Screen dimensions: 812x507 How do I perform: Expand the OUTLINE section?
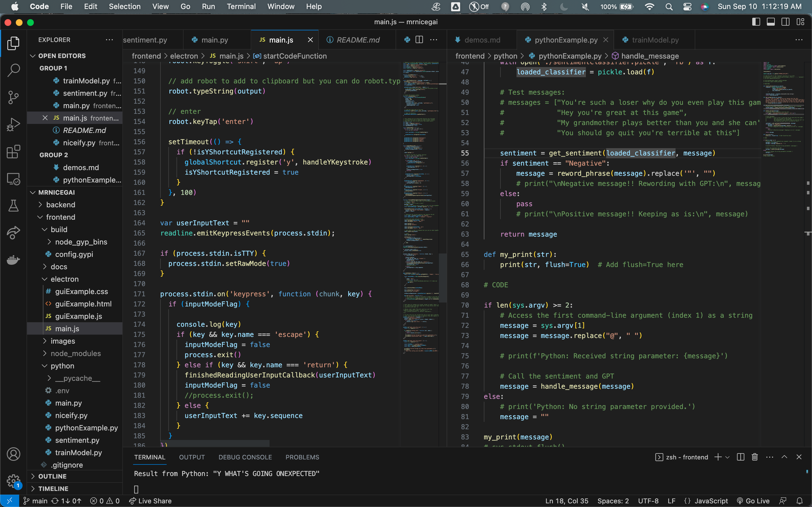[x=52, y=476]
